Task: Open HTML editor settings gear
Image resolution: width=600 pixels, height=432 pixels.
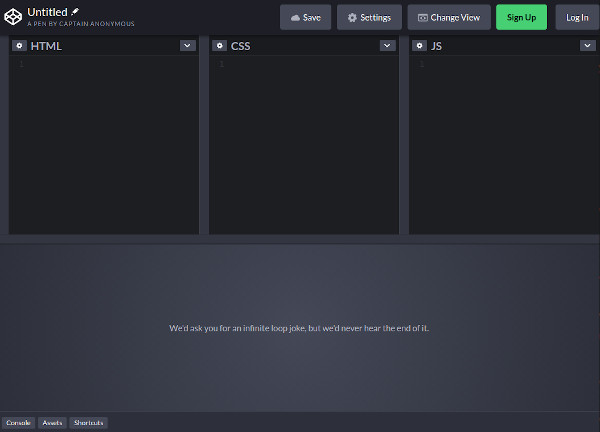Action: (19, 46)
